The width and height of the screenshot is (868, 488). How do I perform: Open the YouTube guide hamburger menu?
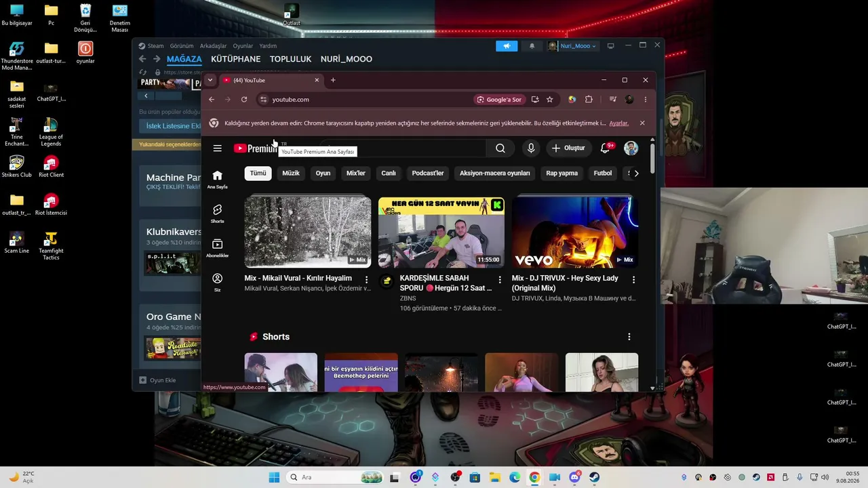pyautogui.click(x=217, y=148)
